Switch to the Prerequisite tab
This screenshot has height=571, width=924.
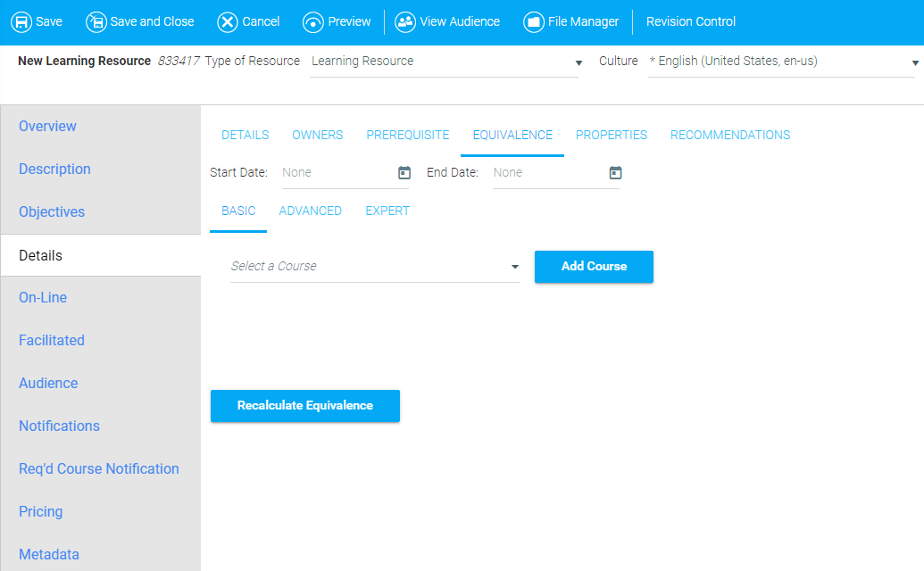pyautogui.click(x=407, y=136)
